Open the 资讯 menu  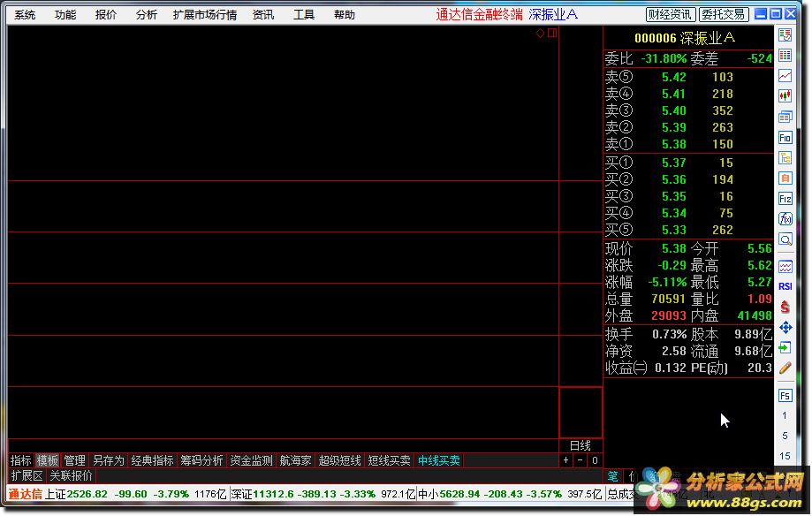click(x=263, y=15)
